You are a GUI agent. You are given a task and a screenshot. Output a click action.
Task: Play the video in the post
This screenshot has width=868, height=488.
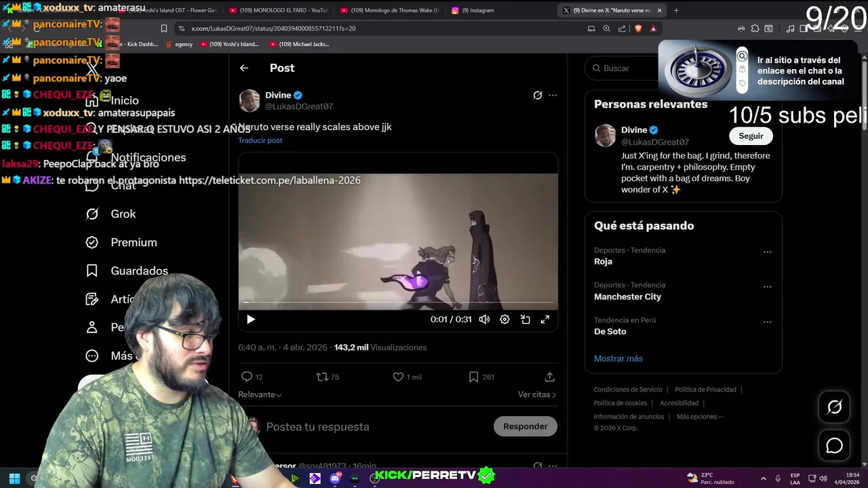251,319
